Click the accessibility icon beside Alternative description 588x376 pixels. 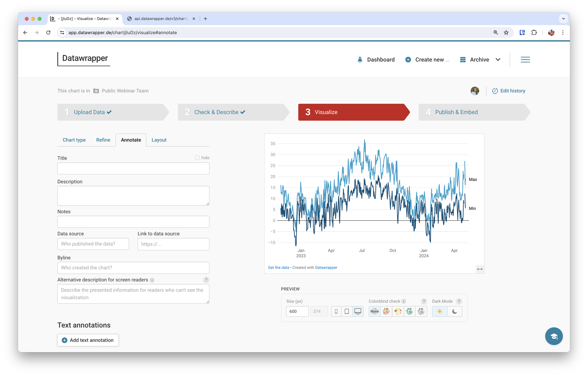[152, 280]
